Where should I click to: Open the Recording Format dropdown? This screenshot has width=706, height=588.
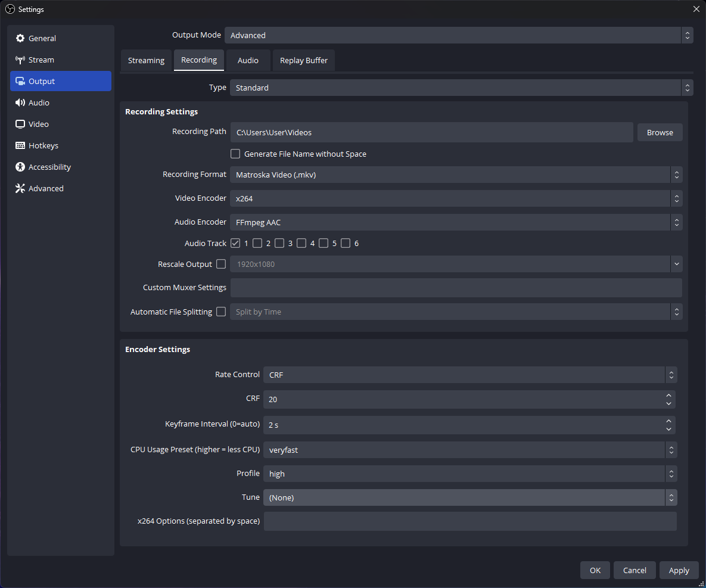tap(456, 175)
